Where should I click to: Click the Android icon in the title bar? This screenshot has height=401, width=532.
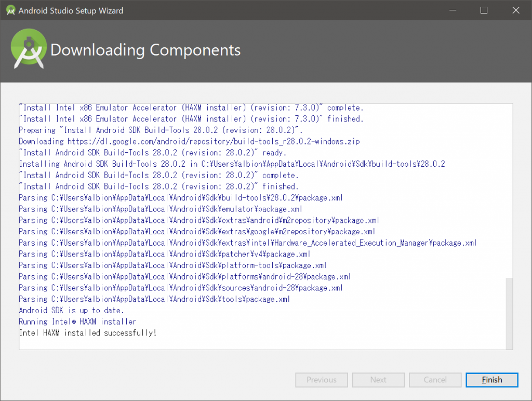click(10, 10)
